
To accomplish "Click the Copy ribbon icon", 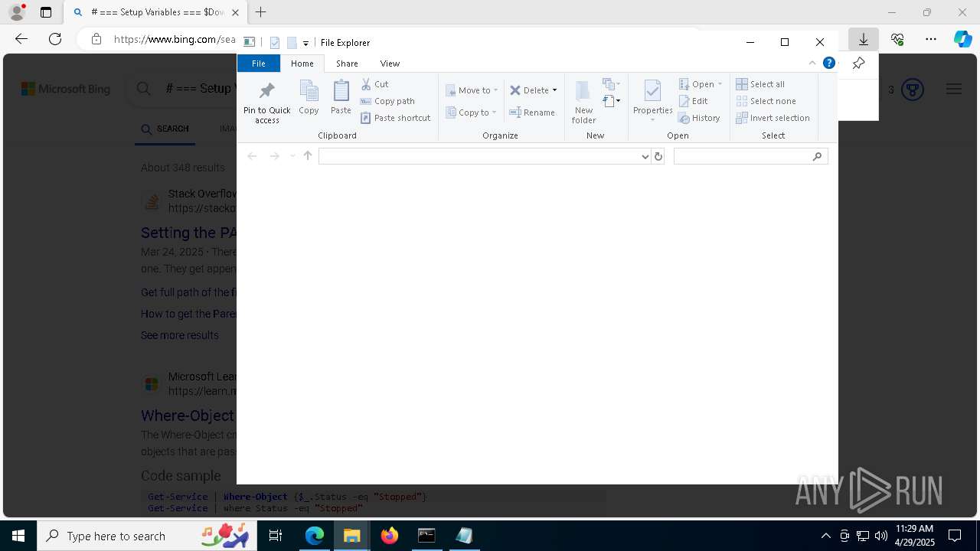I will 309,97.
